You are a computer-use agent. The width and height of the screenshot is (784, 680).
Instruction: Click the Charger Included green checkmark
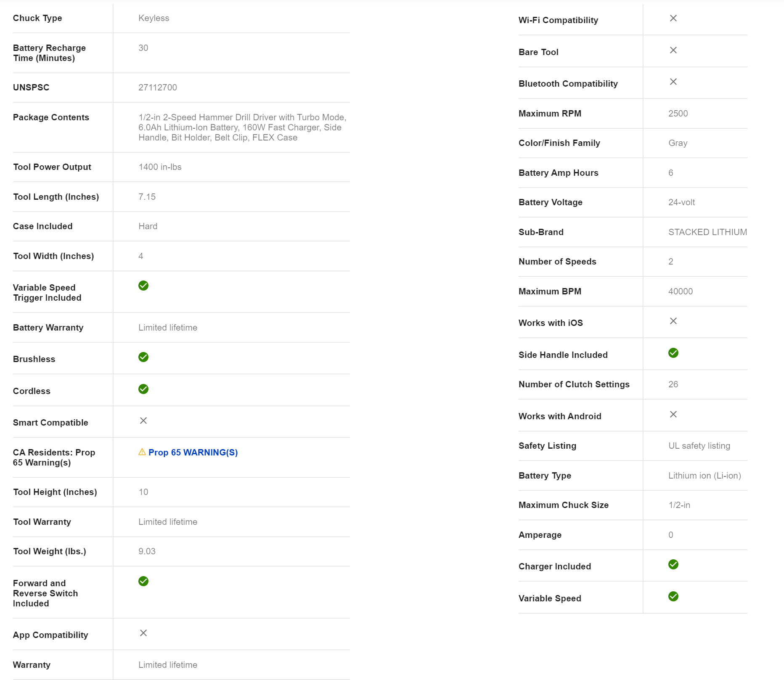[673, 564]
